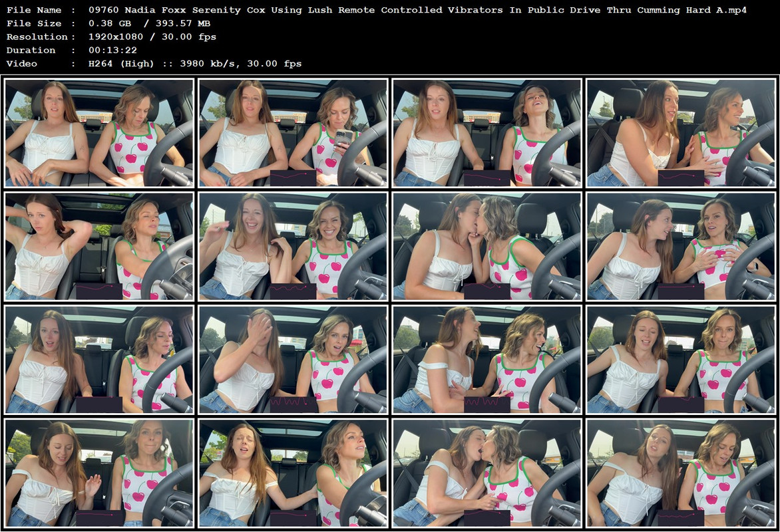
Task: Open top-row thumbnail of cherry-top woman head tilted back
Action: pos(487,133)
